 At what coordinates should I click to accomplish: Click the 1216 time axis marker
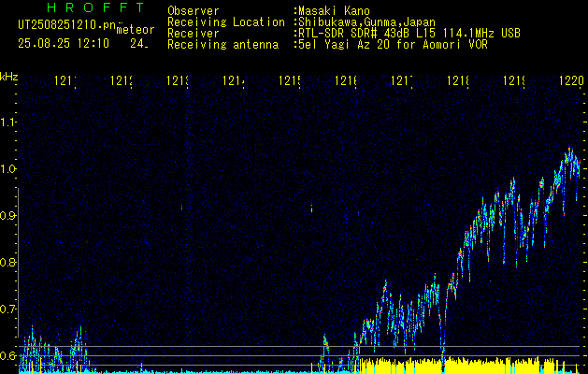click(346, 80)
